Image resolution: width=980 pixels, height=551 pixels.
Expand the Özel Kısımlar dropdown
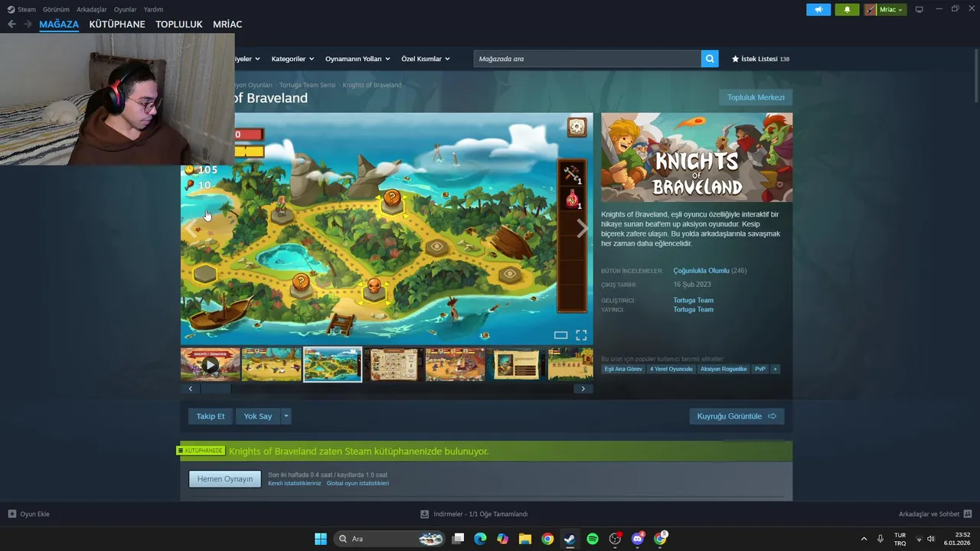[x=426, y=59]
